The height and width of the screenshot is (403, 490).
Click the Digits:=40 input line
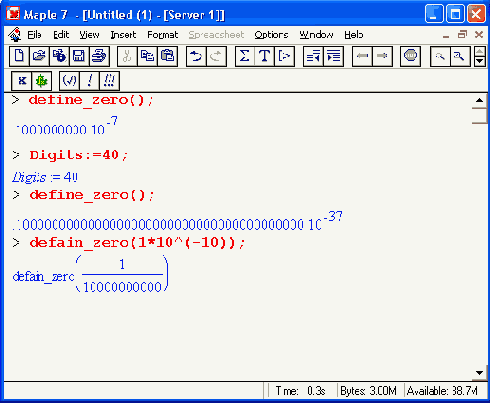pyautogui.click(x=79, y=155)
